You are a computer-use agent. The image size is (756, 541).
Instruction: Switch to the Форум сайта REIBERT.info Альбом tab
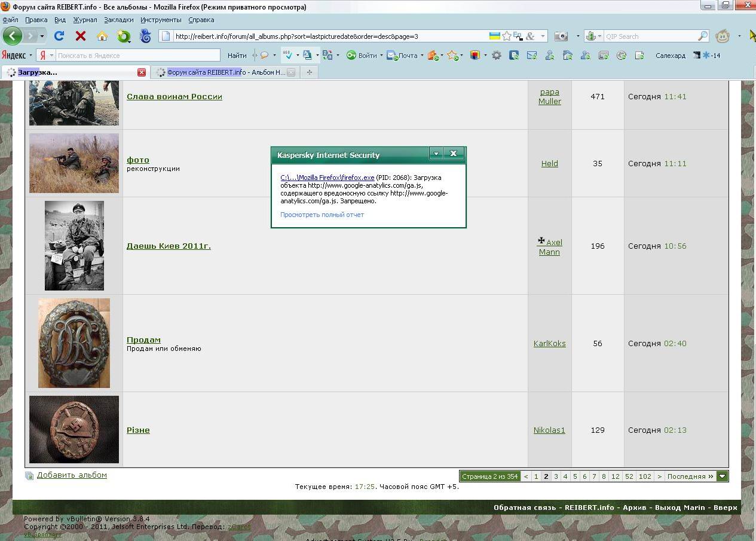(225, 72)
